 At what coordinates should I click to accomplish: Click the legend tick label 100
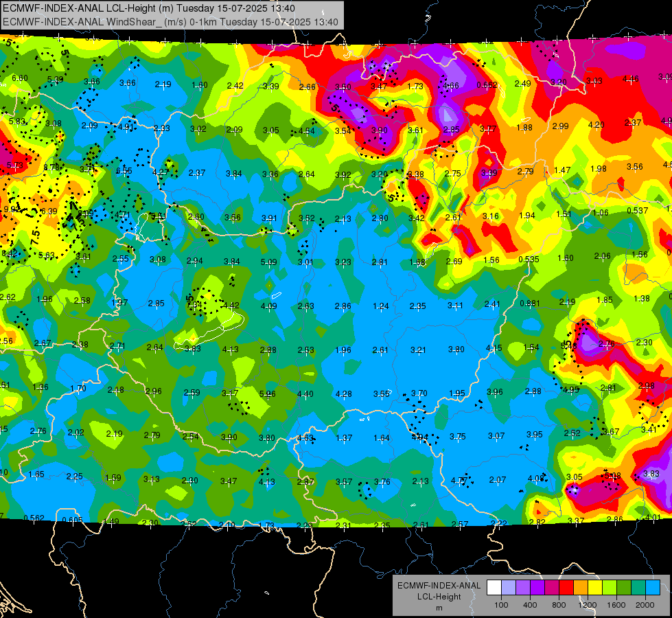coord(501,605)
